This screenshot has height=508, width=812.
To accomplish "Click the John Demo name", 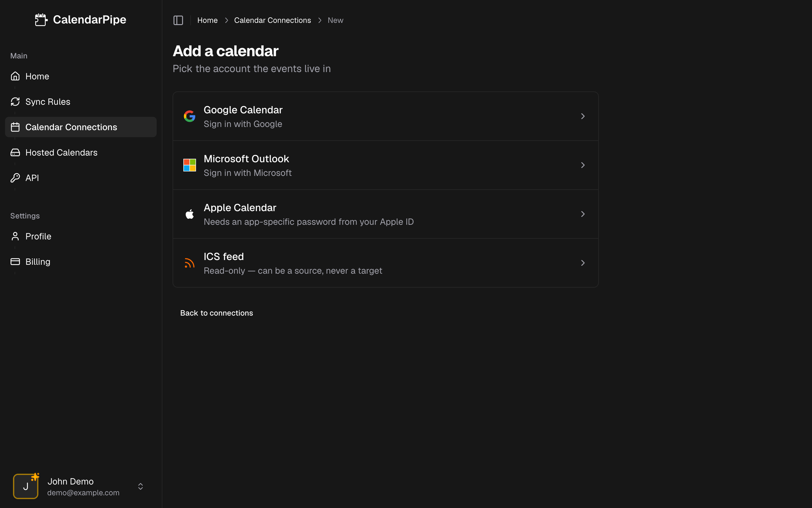I will click(70, 481).
